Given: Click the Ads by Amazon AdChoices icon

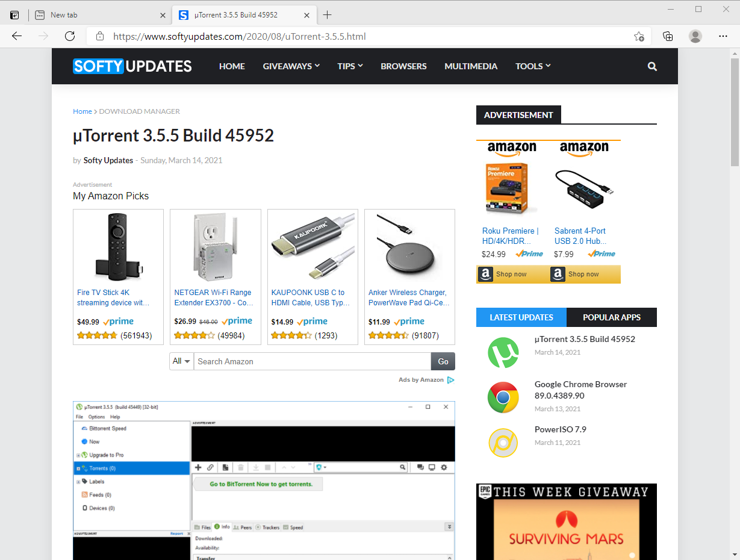Looking at the screenshot, I should [450, 380].
